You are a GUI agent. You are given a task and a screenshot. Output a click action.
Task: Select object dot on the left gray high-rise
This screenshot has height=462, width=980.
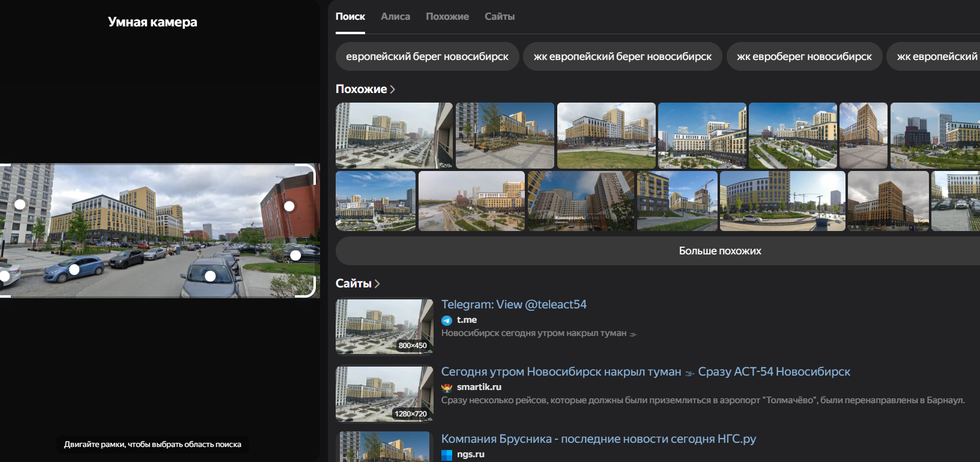click(x=20, y=205)
